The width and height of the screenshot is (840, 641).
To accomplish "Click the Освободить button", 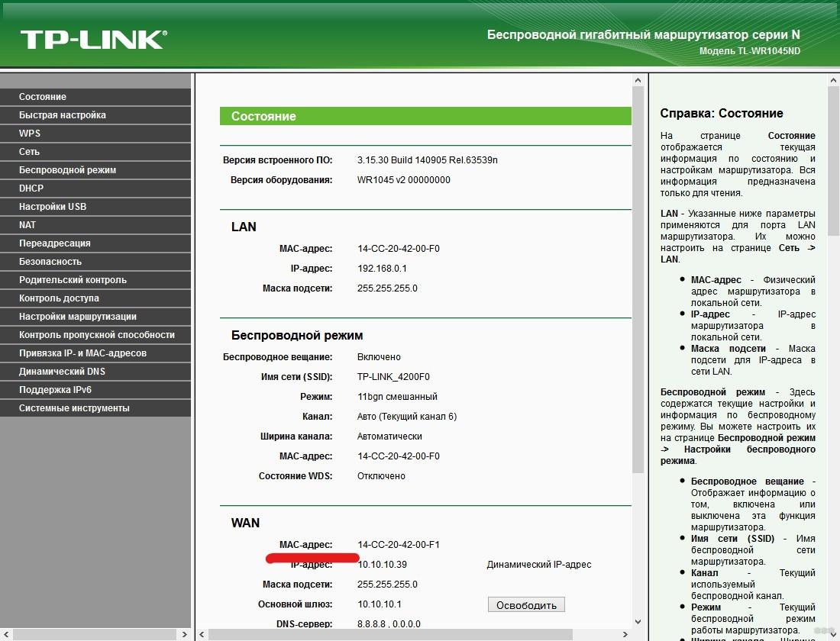I will coord(526,605).
